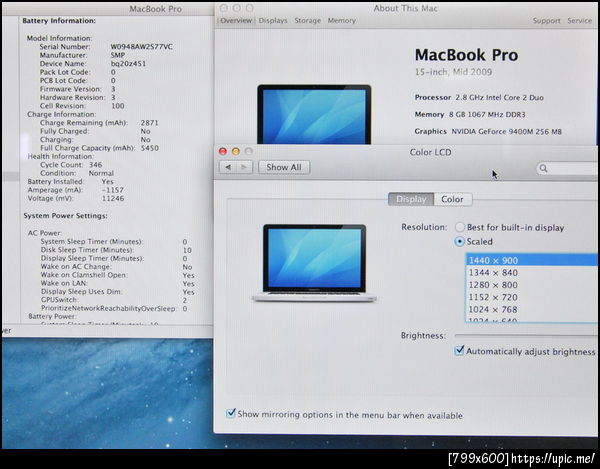Click the Brightness slider track
This screenshot has height=469, width=600.
pos(526,335)
